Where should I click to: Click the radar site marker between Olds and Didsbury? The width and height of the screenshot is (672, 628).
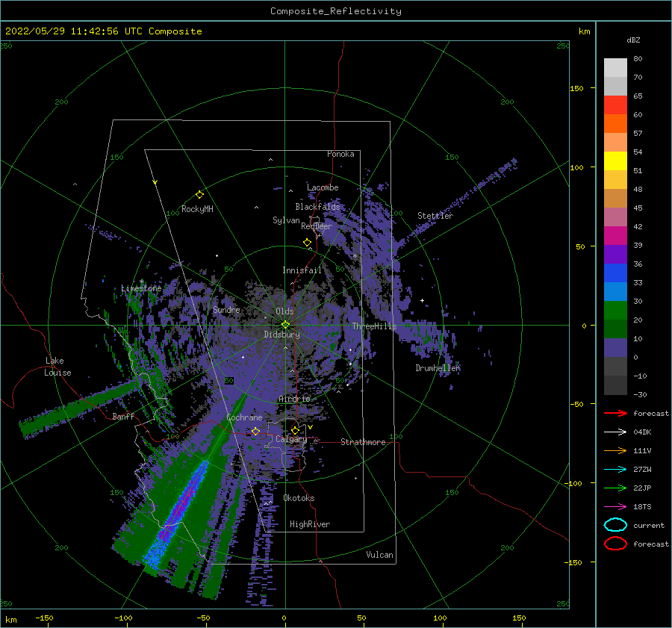285,325
